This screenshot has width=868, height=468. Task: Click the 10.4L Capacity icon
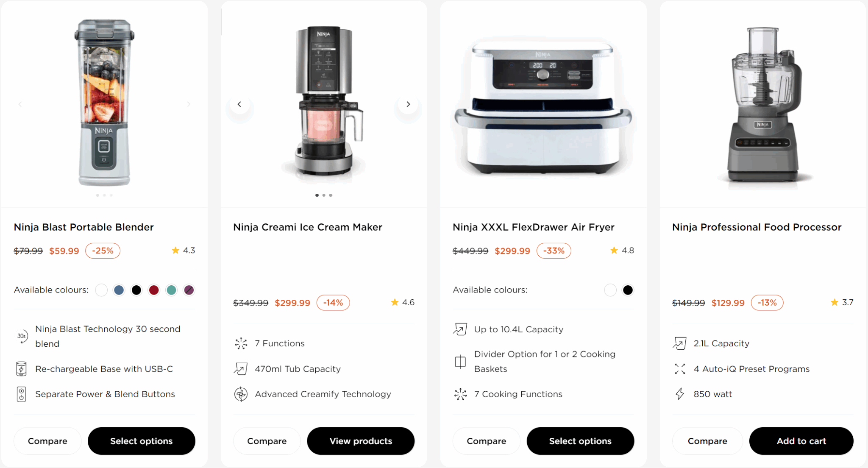[x=460, y=329]
